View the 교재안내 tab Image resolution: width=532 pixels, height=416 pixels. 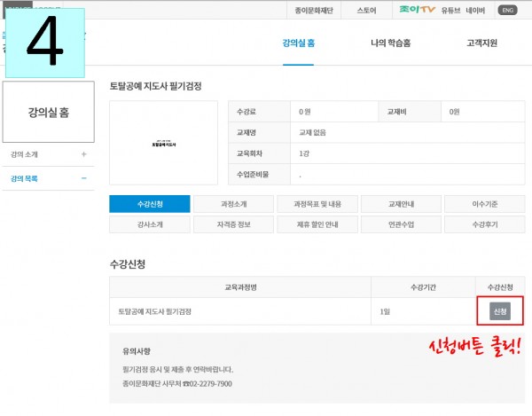(x=400, y=204)
